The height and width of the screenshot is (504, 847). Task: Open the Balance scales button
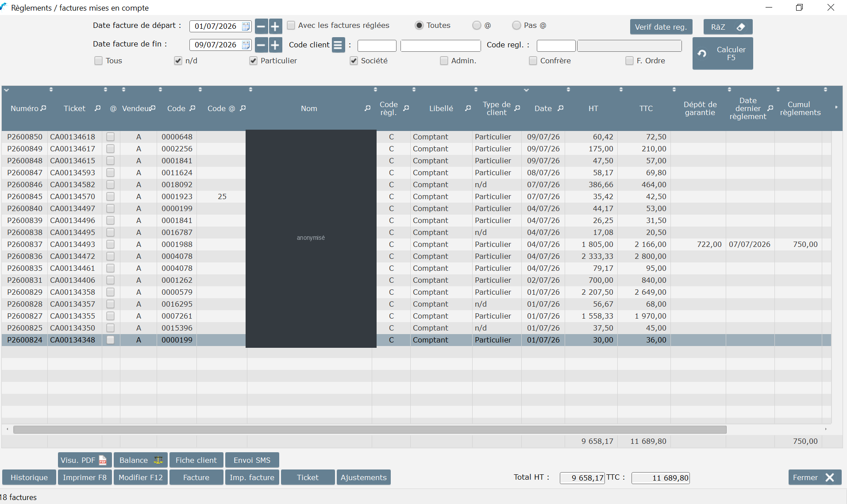coord(140,460)
